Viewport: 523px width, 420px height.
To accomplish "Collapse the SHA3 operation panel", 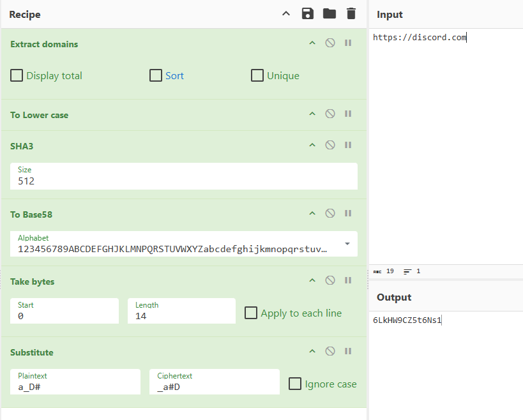I will 312,146.
